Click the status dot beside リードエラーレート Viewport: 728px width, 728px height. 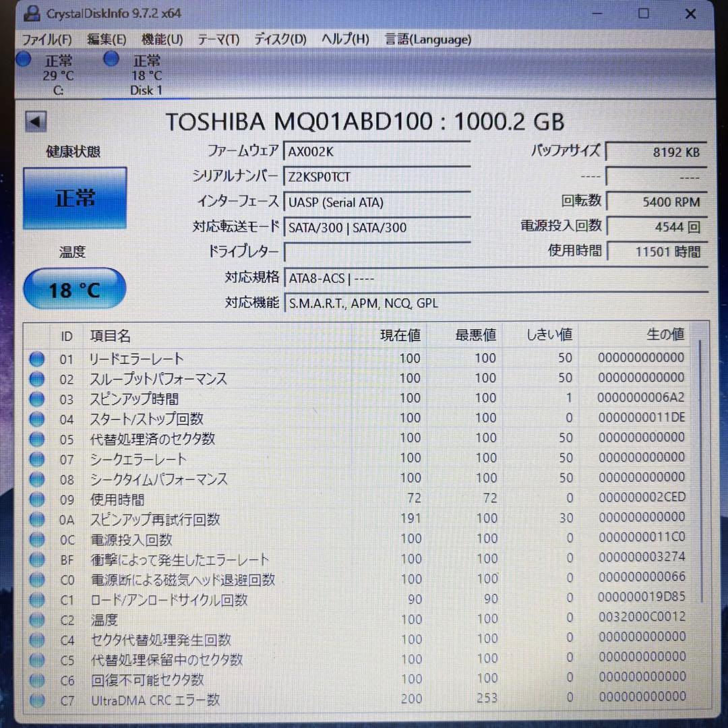point(37,359)
